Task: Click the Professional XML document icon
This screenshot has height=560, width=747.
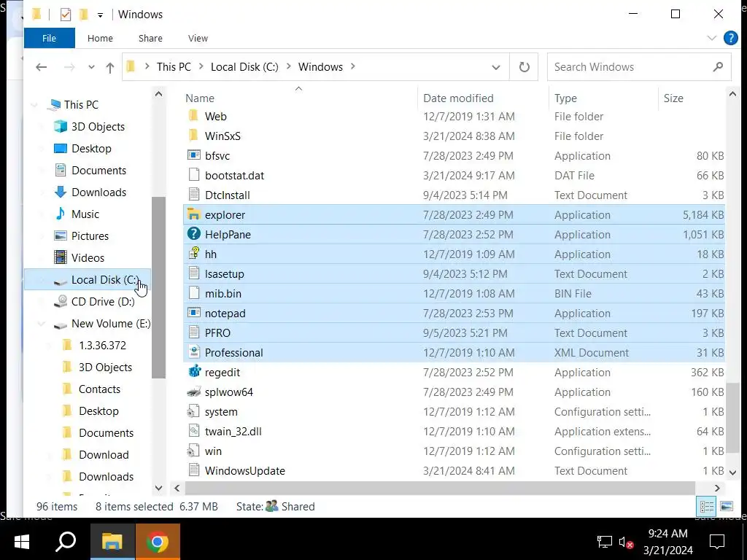Action: [193, 352]
